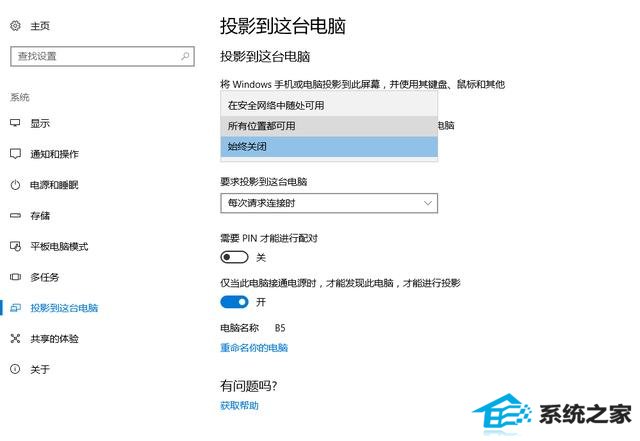Open the About info icon
Screen dimensions: 640x441
pyautogui.click(x=15, y=369)
